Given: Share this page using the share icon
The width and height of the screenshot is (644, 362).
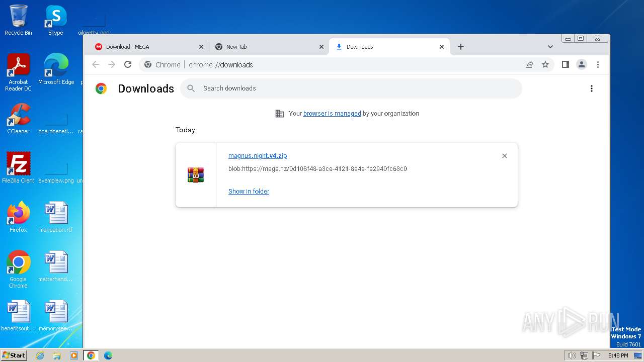Looking at the screenshot, I should click(x=529, y=64).
